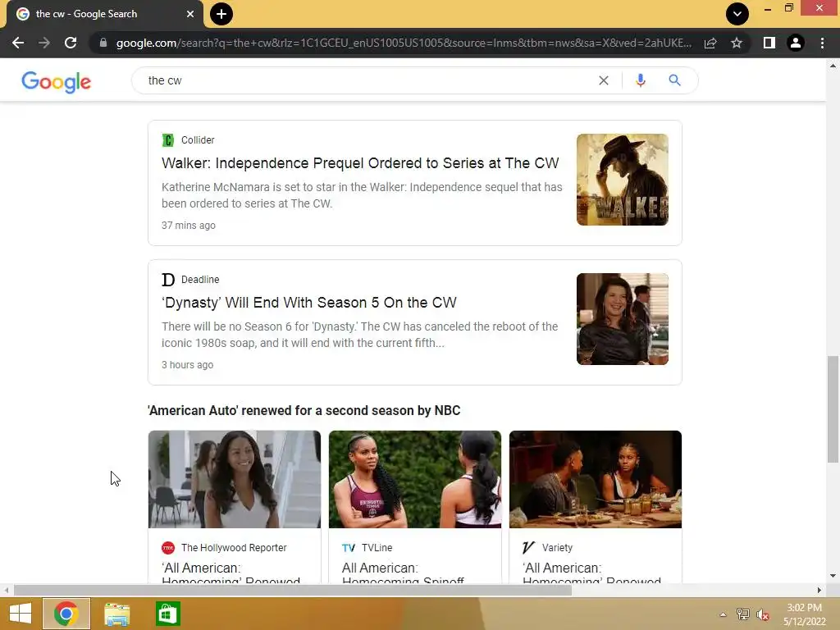The image size is (840, 630).
Task: Open the Variety card image
Action: pyautogui.click(x=596, y=479)
